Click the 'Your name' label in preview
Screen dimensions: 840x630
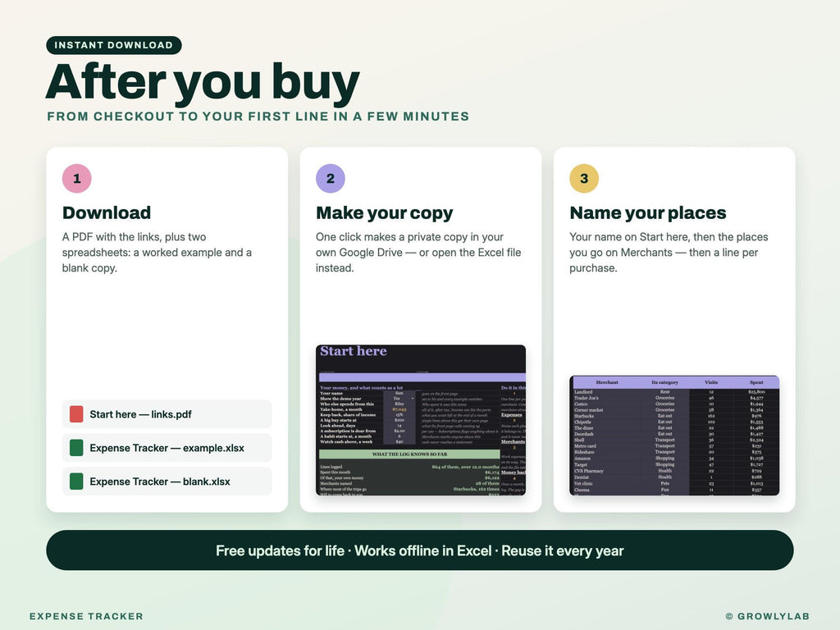click(331, 393)
